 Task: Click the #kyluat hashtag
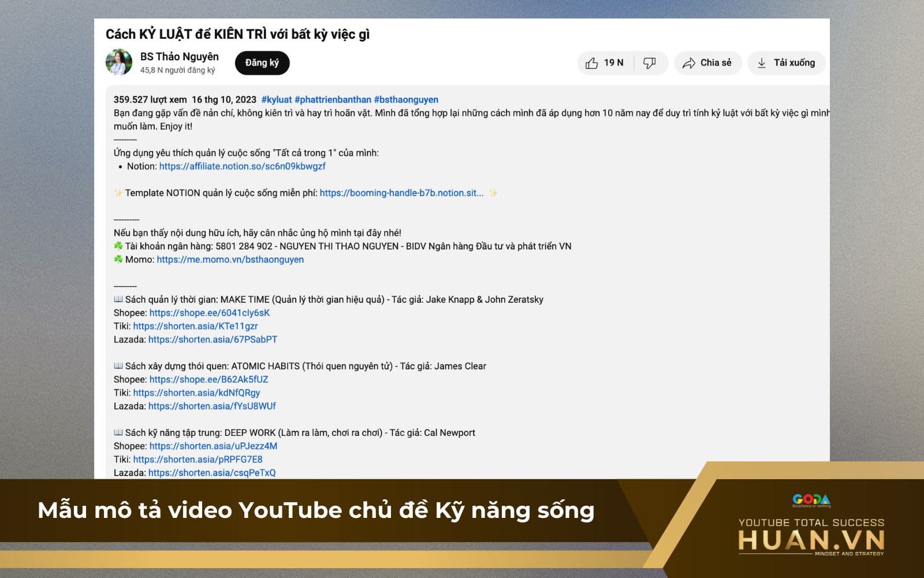point(277,99)
